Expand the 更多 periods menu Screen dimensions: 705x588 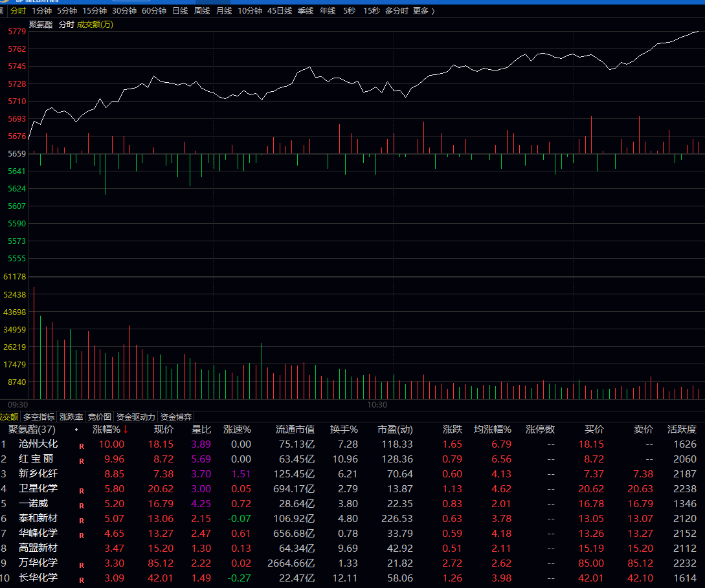424,11
